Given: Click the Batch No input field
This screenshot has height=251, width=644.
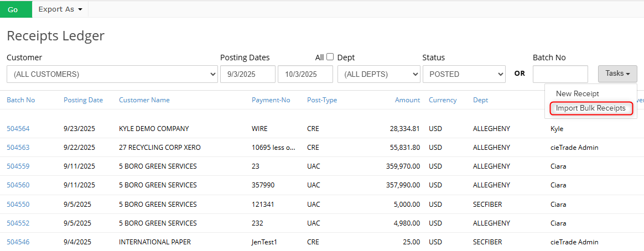Looking at the screenshot, I should click(560, 74).
